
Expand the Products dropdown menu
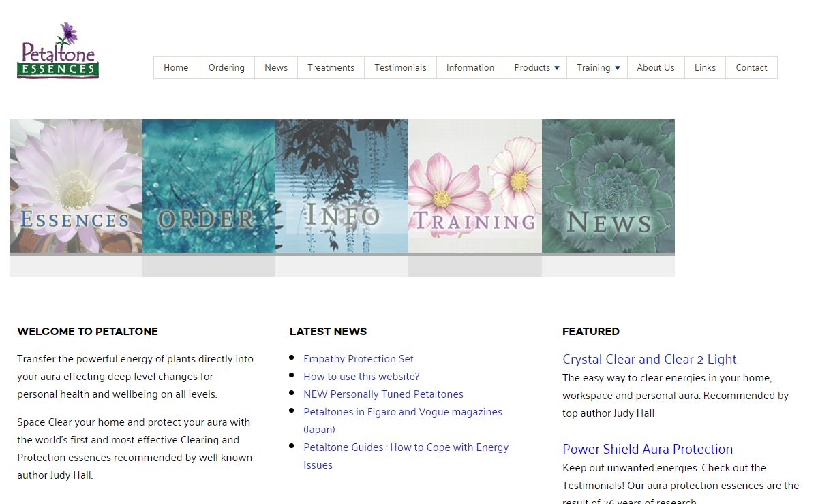pyautogui.click(x=536, y=67)
